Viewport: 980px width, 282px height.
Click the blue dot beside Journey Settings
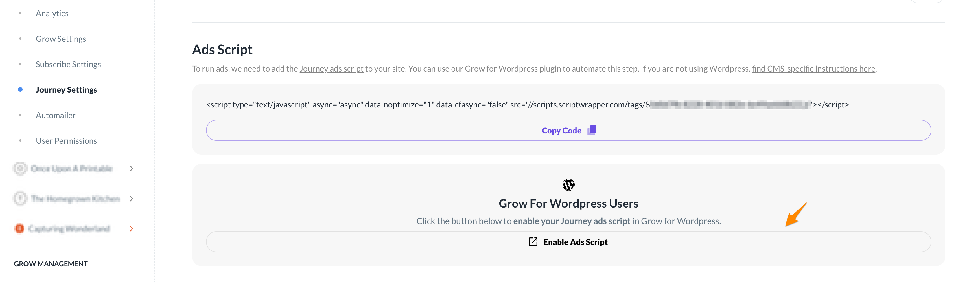21,90
